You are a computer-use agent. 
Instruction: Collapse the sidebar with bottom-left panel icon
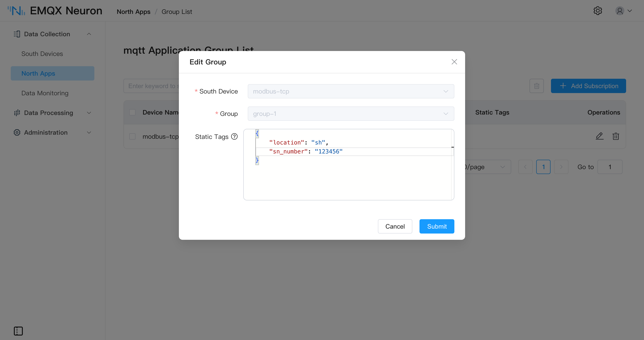[x=18, y=331]
